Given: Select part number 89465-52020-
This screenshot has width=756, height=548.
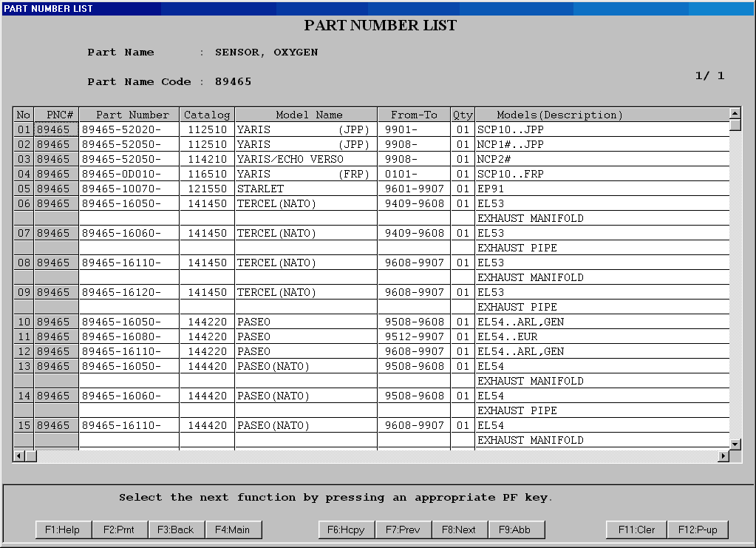Looking at the screenshot, I should pyautogui.click(x=129, y=129).
